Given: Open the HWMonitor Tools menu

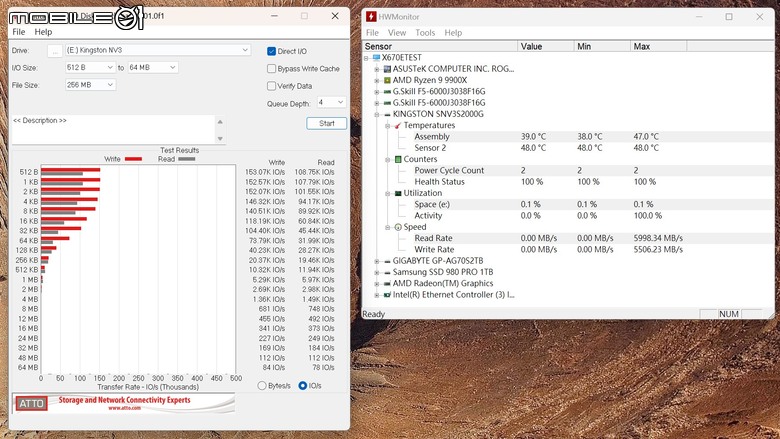Looking at the screenshot, I should click(x=425, y=33).
